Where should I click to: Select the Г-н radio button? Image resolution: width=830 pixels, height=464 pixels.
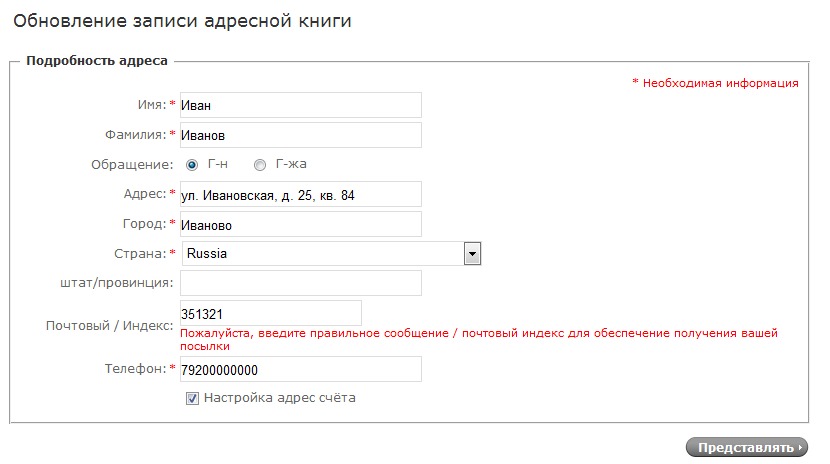[x=193, y=165]
